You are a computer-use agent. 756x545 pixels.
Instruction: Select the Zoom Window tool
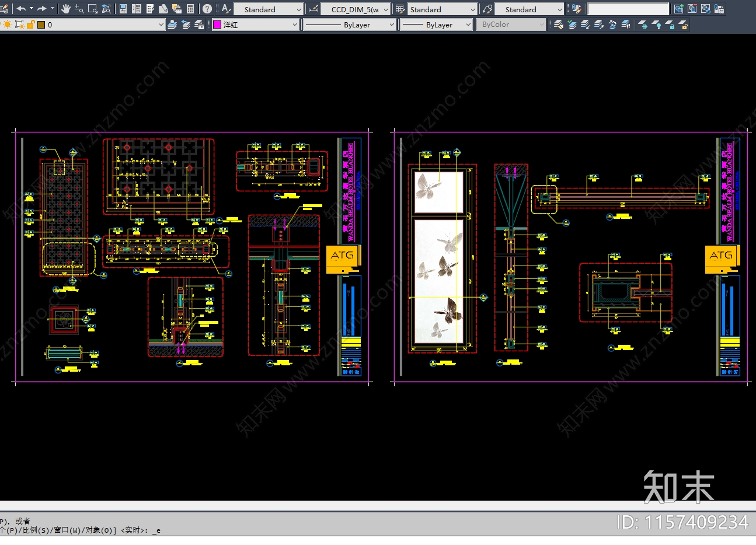tap(93, 9)
